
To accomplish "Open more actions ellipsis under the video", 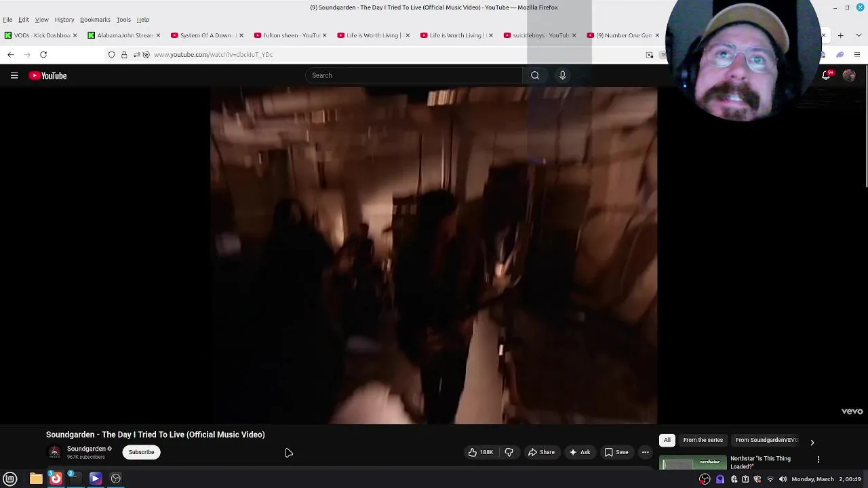I will 646,452.
